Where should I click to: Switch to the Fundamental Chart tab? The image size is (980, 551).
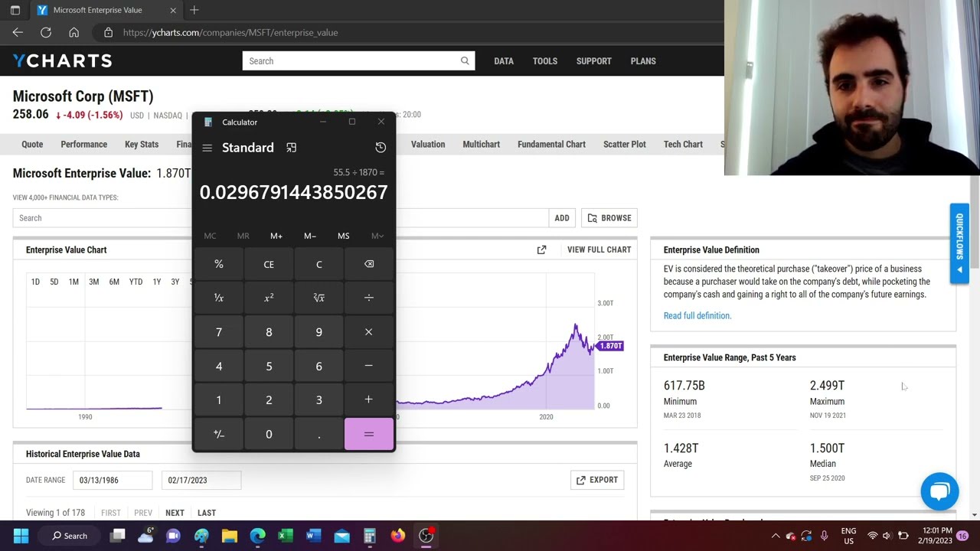click(551, 144)
